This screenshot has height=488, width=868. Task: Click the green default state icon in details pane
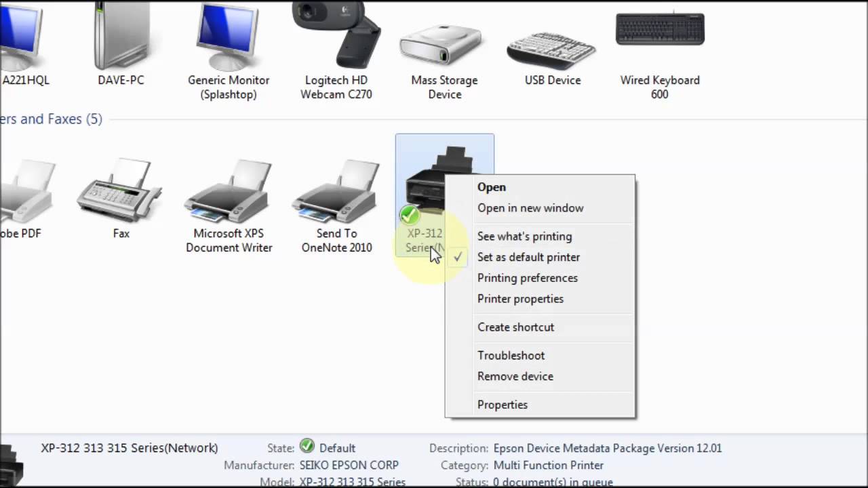pos(307,446)
